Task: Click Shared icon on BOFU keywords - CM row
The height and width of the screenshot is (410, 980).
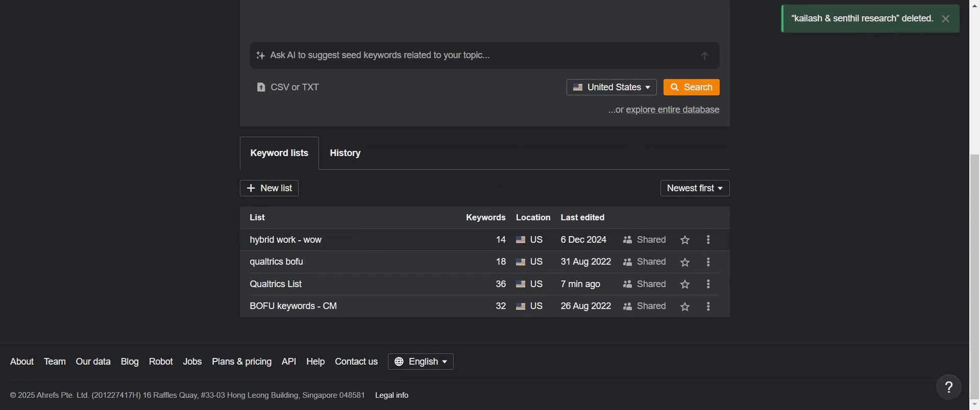Action: pyautogui.click(x=628, y=306)
